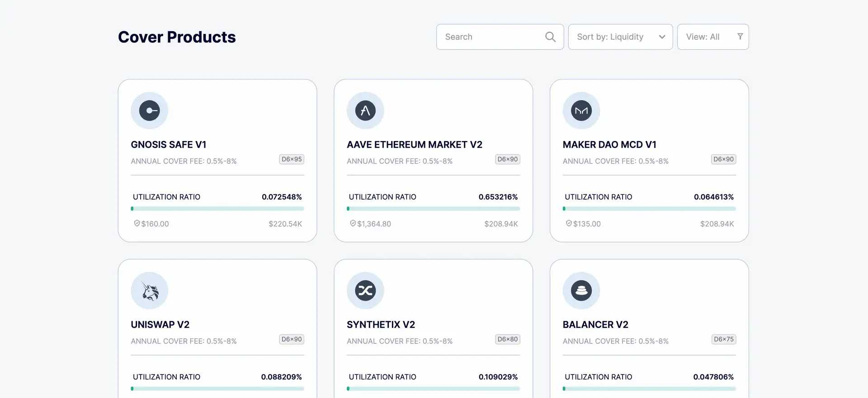This screenshot has width=868, height=398.
Task: Click the shield icon beside $1,364.80
Action: pos(353,224)
